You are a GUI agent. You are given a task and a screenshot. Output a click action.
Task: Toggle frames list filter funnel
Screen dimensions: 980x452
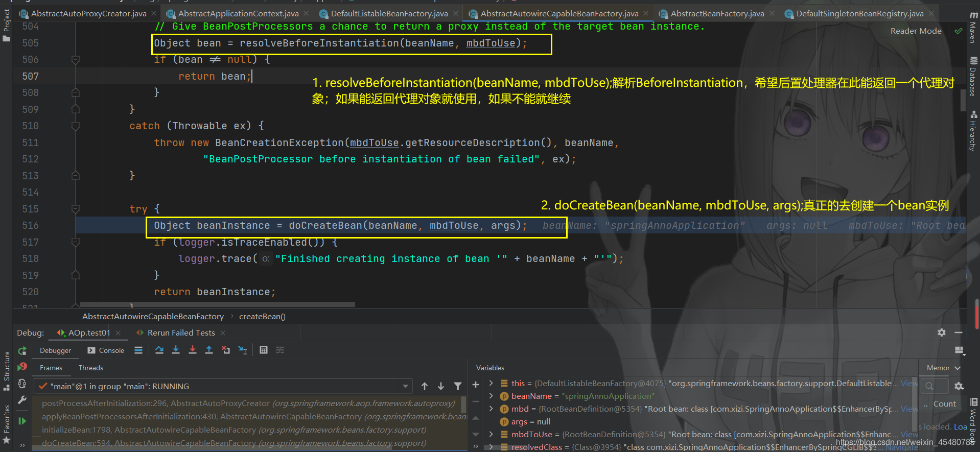(458, 386)
